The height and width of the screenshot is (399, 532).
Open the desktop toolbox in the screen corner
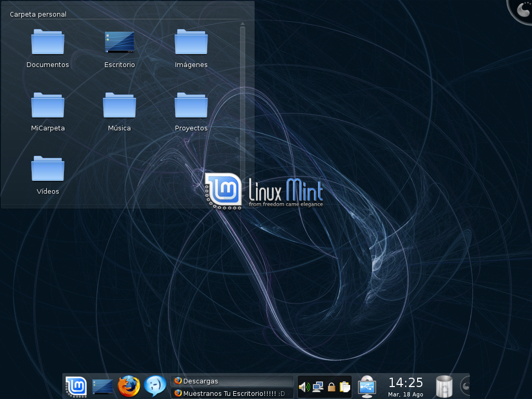click(x=521, y=10)
